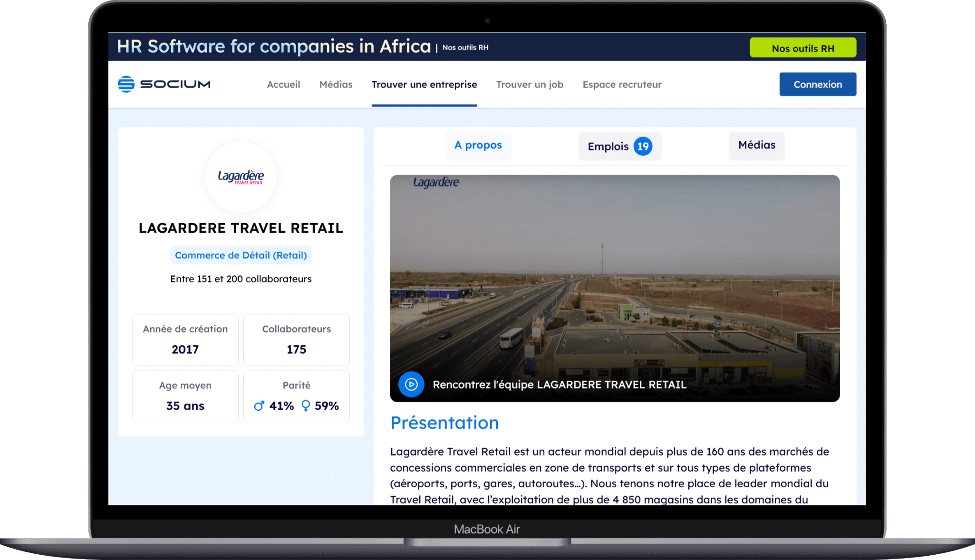
Task: Navigate to Espace recruteur
Action: pos(622,85)
